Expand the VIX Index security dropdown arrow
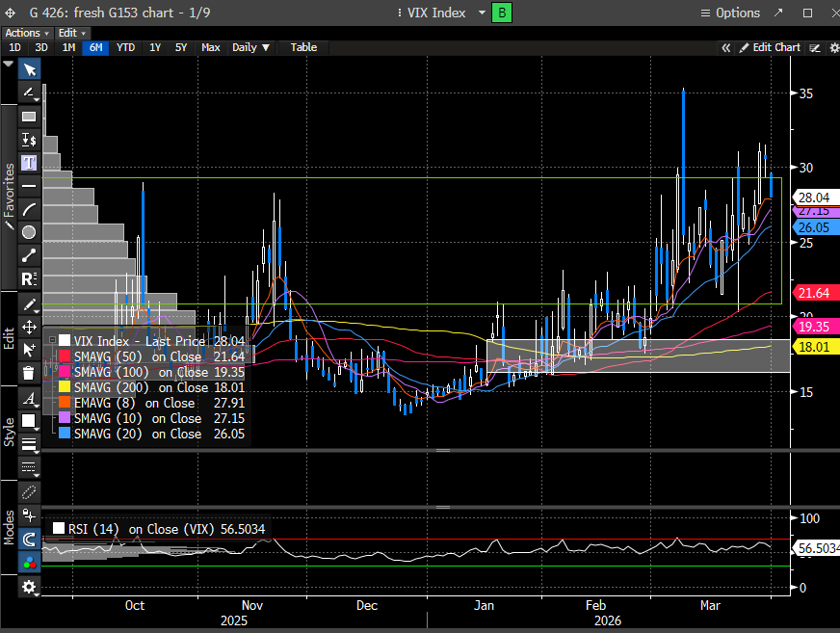The height and width of the screenshot is (633, 840). point(482,13)
